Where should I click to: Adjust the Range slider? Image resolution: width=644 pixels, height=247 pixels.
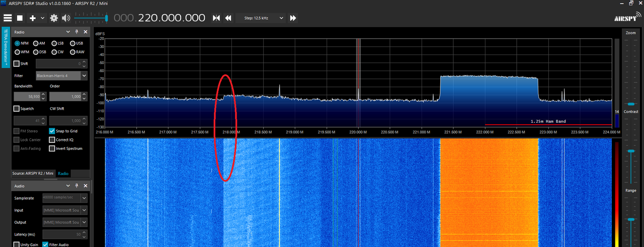click(x=630, y=220)
